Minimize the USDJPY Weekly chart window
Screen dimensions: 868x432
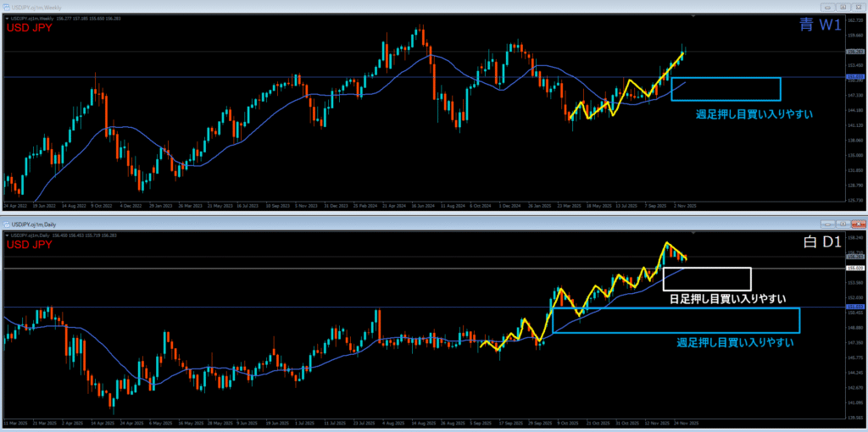point(828,8)
